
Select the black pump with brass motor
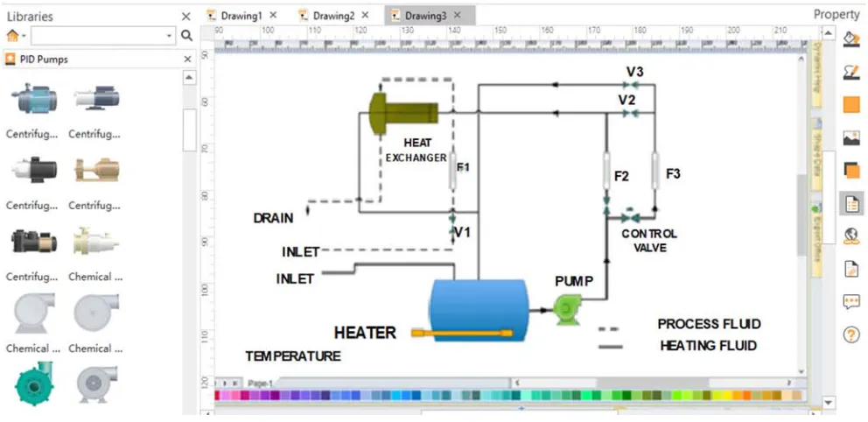coord(33,241)
